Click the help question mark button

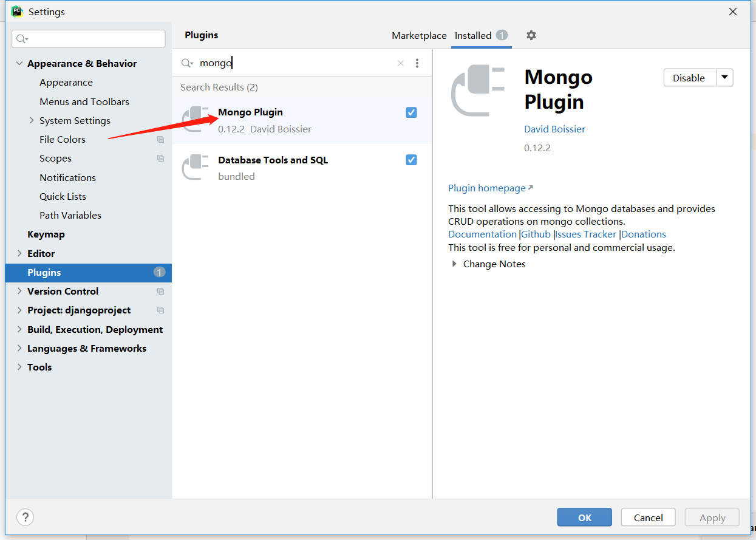[x=25, y=518]
